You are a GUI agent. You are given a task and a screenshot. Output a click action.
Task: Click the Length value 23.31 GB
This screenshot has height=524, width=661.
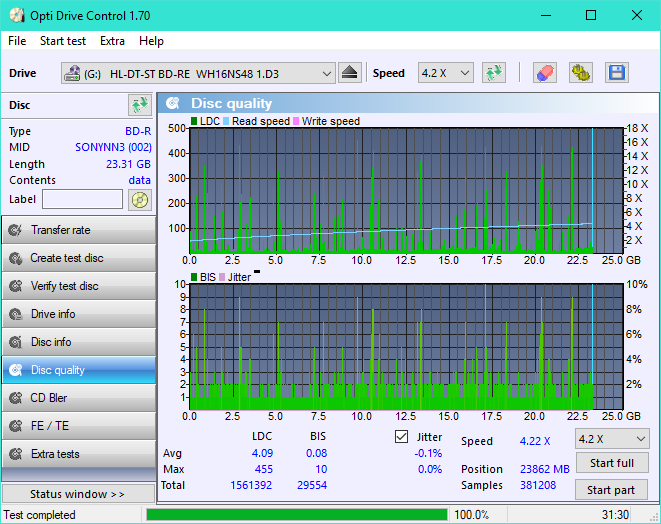click(x=128, y=164)
